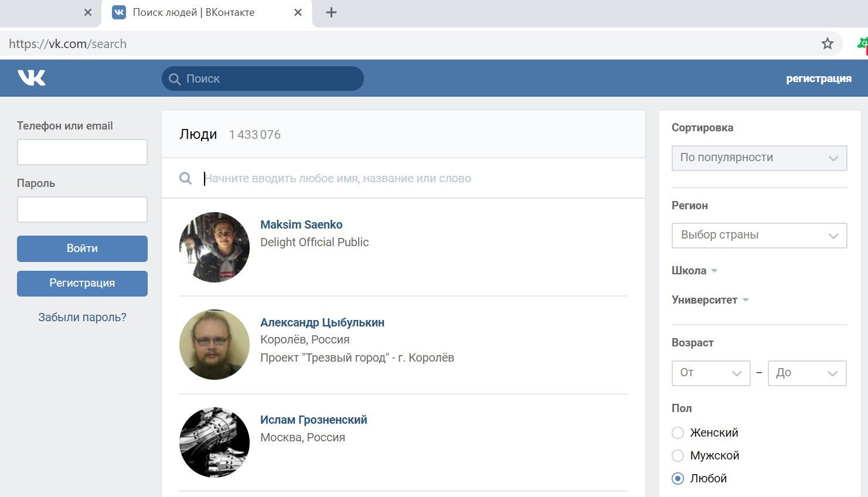Image resolution: width=868 pixels, height=497 pixels.
Task: Click the Регистрация button in the sidebar
Action: coord(82,283)
